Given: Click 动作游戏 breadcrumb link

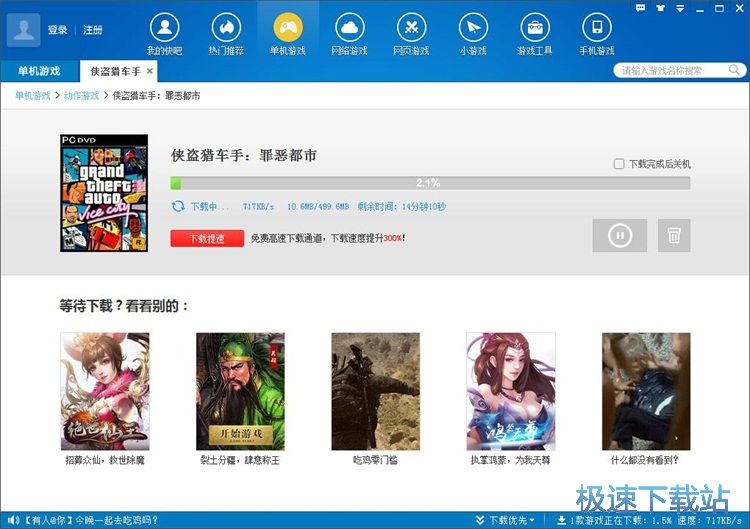Looking at the screenshot, I should point(81,96).
